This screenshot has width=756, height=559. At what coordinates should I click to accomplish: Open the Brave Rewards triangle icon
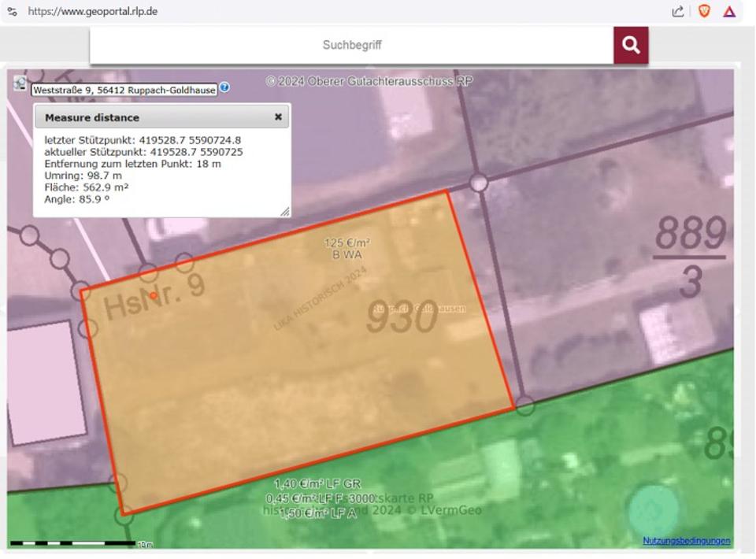[x=729, y=11]
